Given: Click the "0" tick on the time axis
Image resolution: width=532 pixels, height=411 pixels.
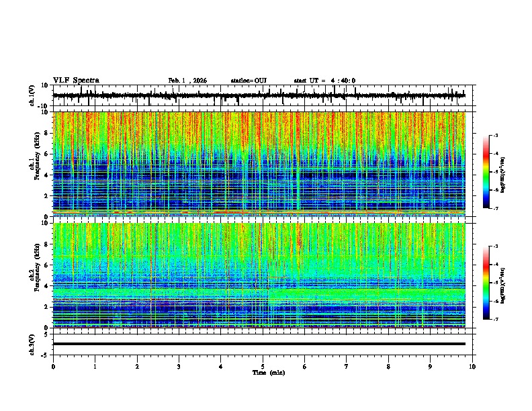Looking at the screenshot, I should [53, 367].
